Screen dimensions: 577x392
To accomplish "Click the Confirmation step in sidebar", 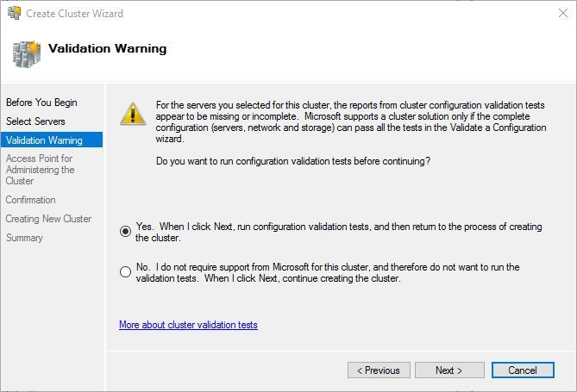I will (x=30, y=200).
